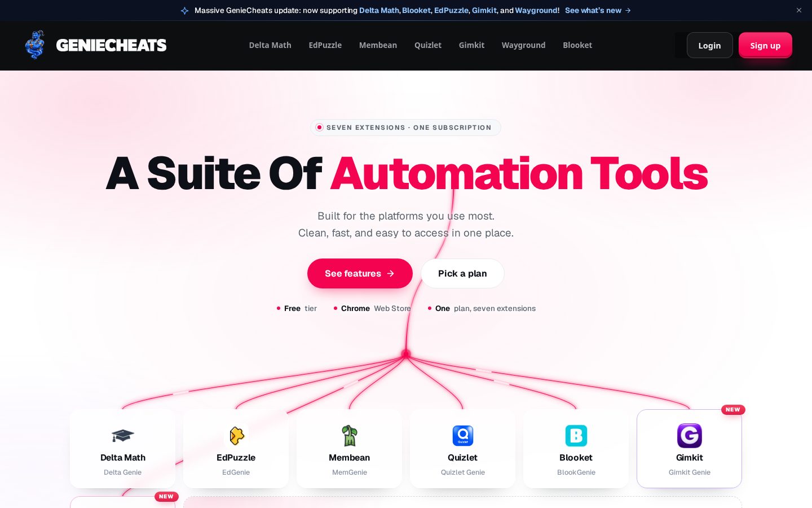
Task: Click the Delta Math graduation cap icon
Action: pos(122,436)
